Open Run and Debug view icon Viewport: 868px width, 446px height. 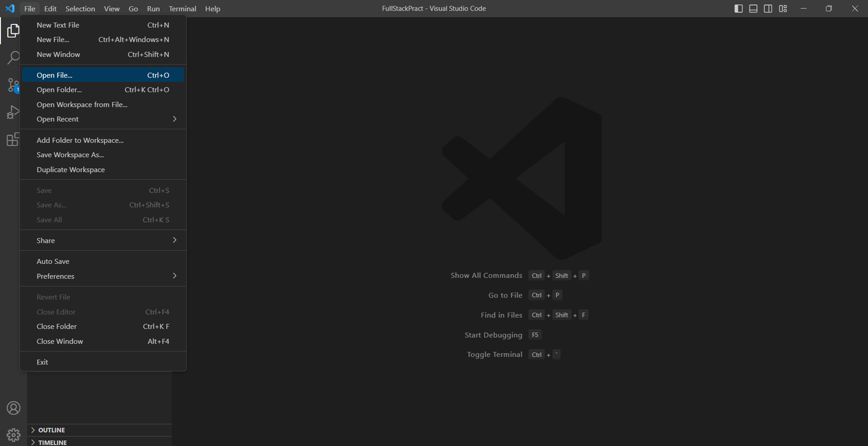coord(13,112)
